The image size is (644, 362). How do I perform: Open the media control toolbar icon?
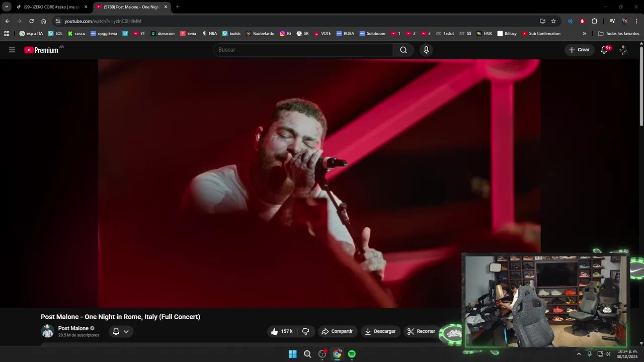[612, 21]
